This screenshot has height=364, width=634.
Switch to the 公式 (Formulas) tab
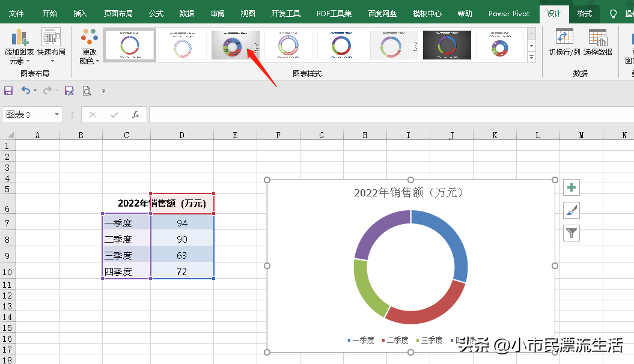tap(156, 14)
